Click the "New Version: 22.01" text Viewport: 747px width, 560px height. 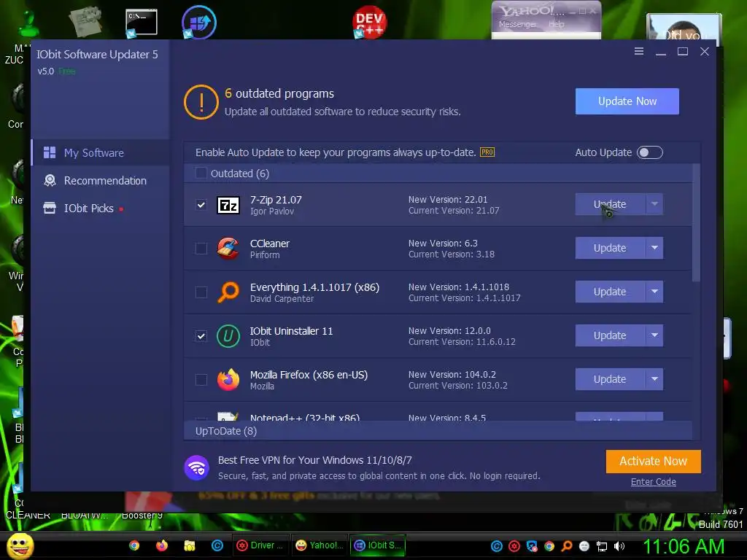(x=448, y=200)
